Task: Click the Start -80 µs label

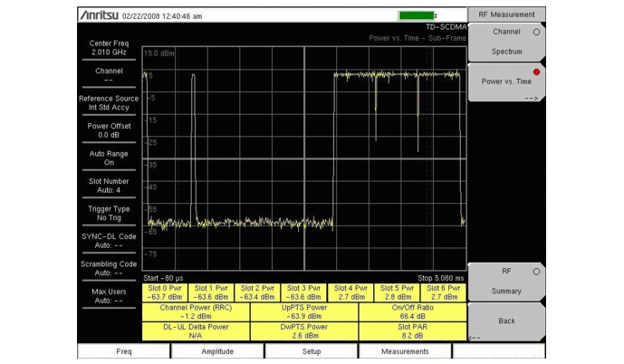Action: [x=163, y=278]
